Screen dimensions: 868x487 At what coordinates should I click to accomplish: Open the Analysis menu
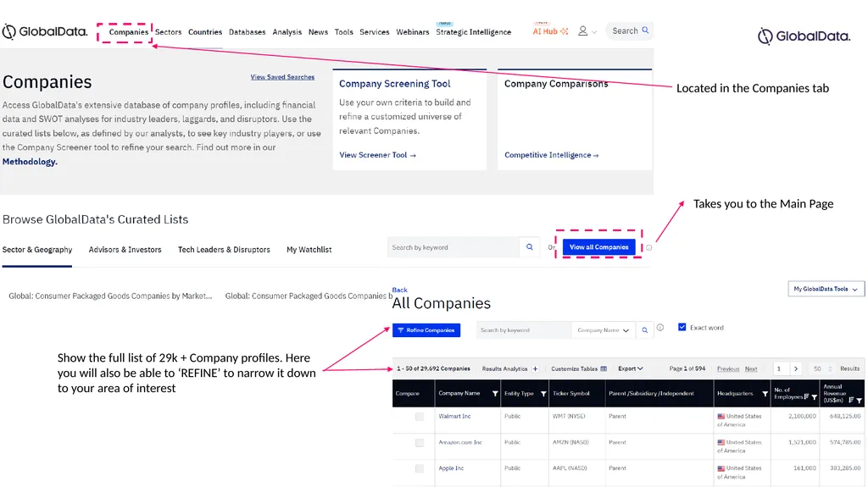(x=287, y=32)
